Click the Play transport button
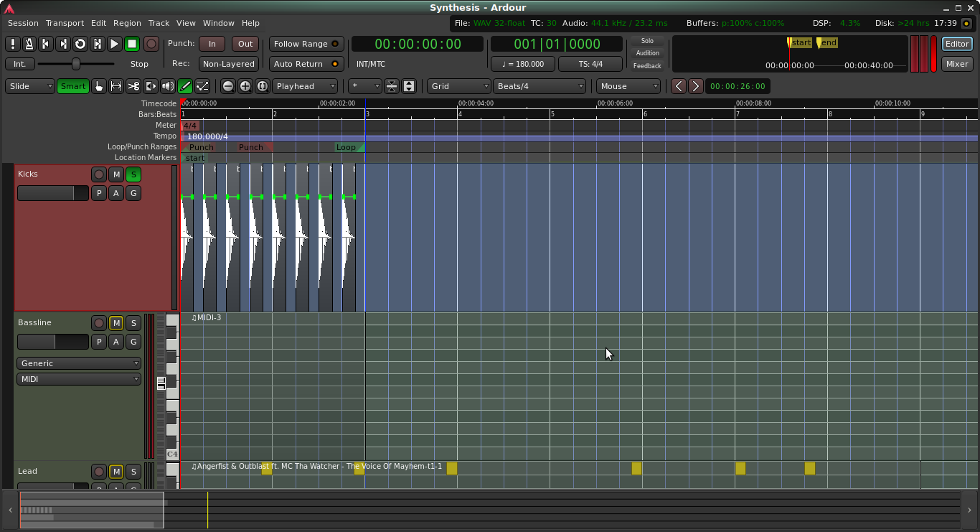Image resolution: width=980 pixels, height=532 pixels. [x=114, y=44]
